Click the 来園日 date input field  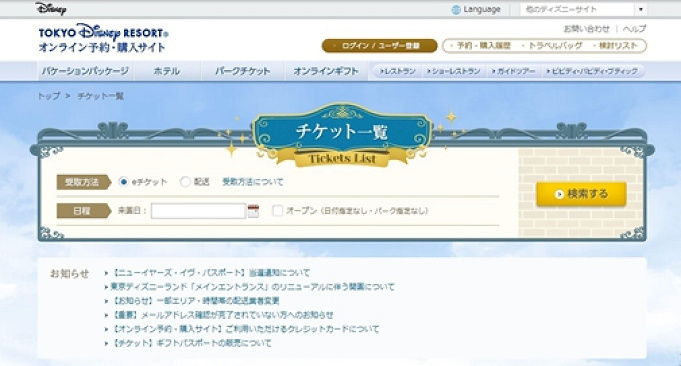pos(198,211)
